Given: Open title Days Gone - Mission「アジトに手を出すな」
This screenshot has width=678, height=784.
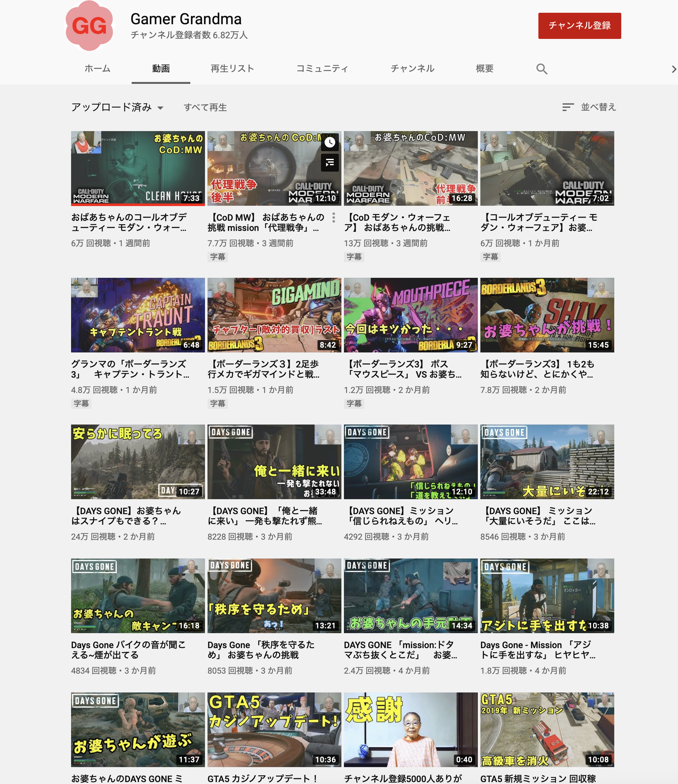Looking at the screenshot, I should click(538, 650).
